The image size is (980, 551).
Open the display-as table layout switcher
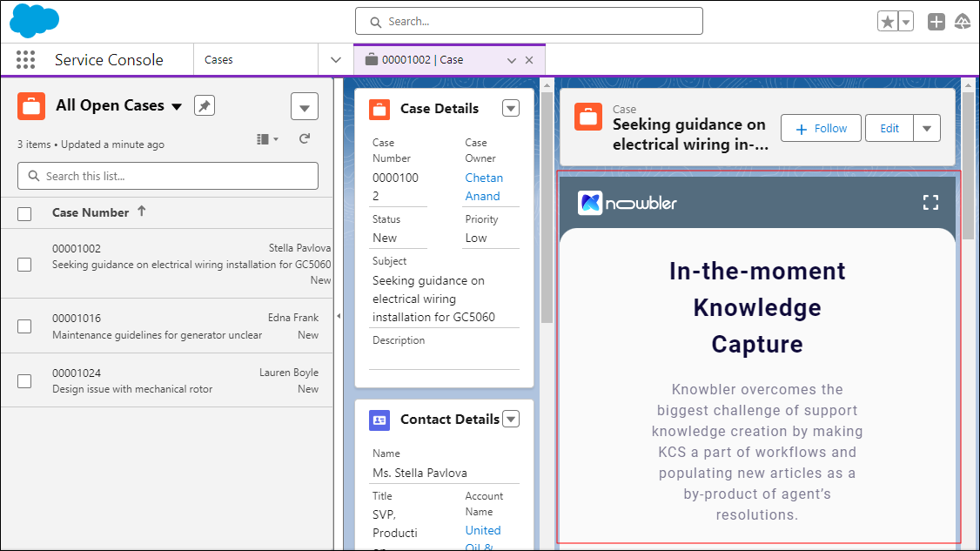(x=267, y=139)
